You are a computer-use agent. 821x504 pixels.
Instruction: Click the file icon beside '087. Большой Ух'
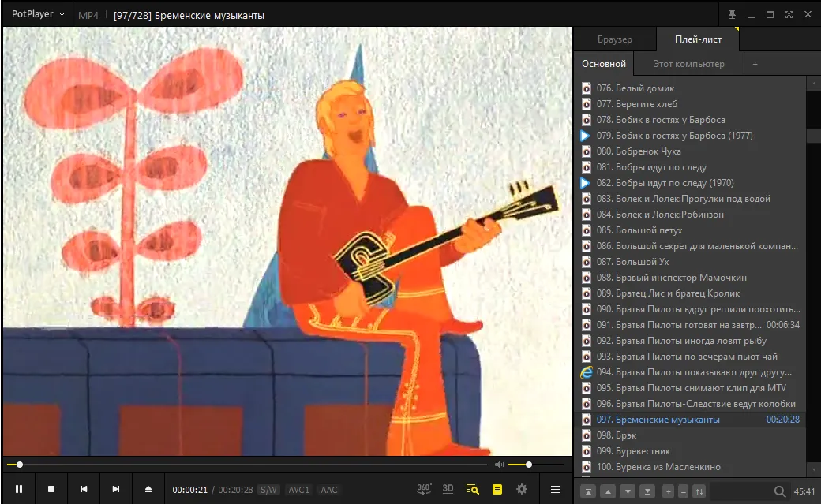click(587, 262)
